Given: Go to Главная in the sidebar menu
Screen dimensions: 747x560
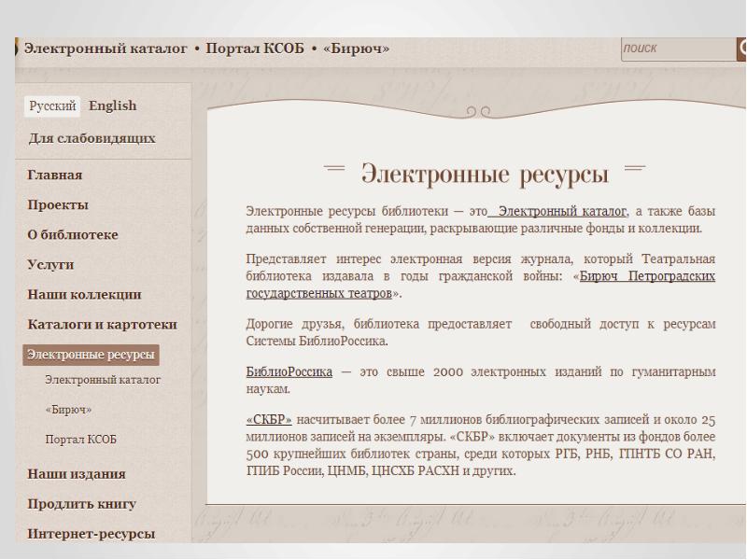Looking at the screenshot, I should [55, 175].
